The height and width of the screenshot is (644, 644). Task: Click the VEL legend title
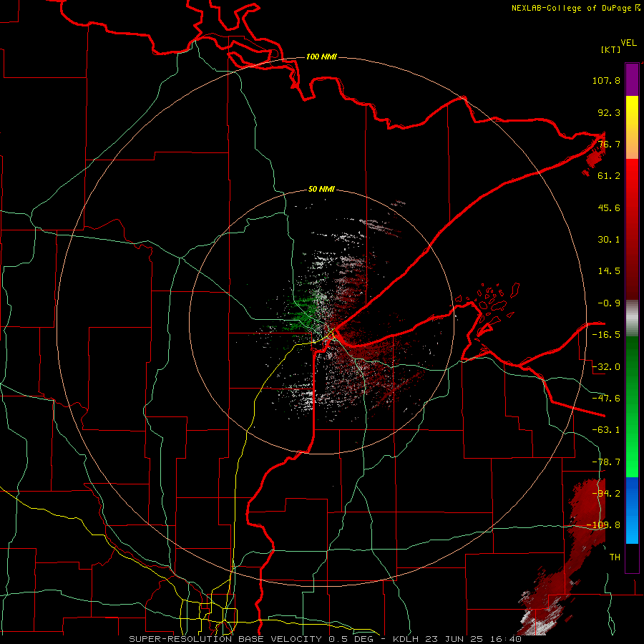(x=628, y=43)
